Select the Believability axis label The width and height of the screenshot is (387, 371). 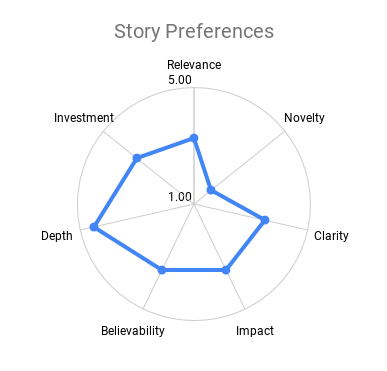133,331
